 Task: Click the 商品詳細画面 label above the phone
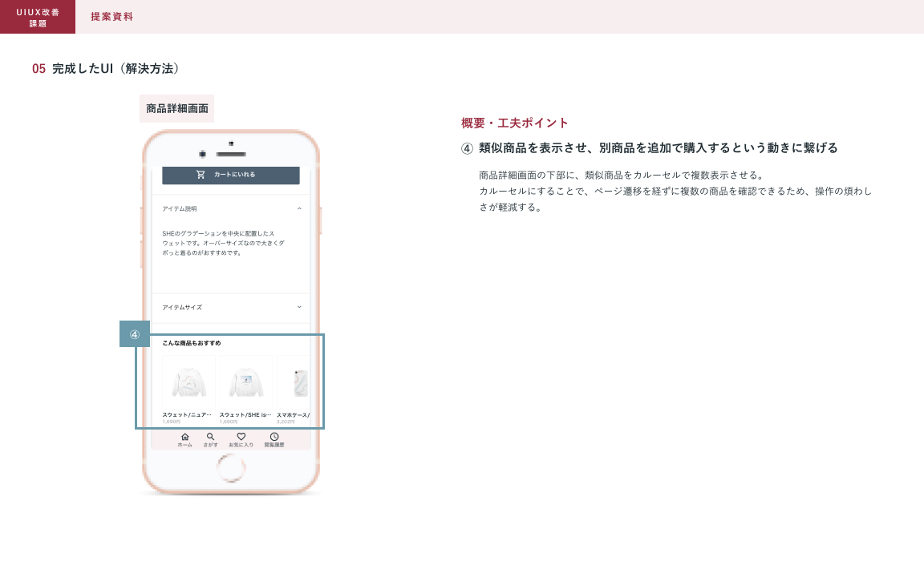(x=176, y=108)
